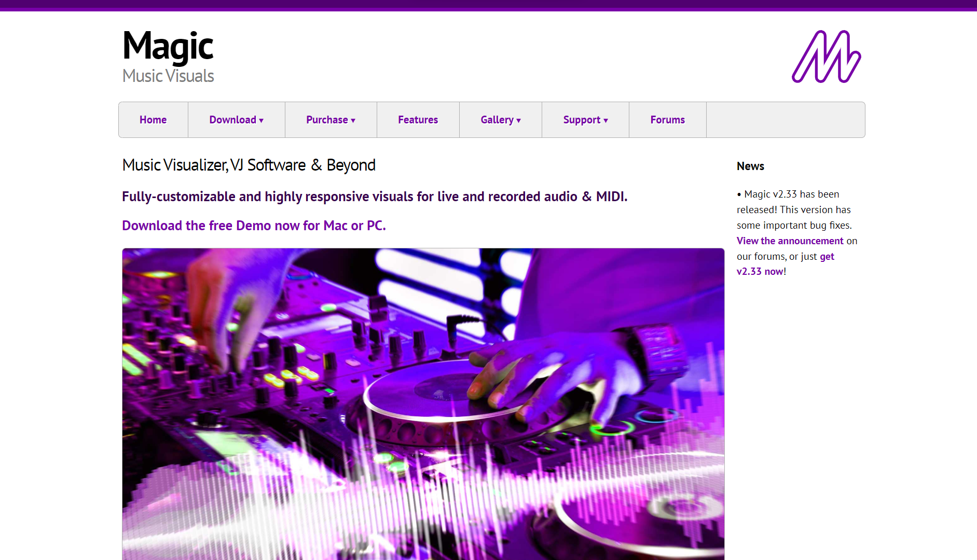Expand the Purchase dropdown menu
The height and width of the screenshot is (560, 977).
[x=331, y=120]
